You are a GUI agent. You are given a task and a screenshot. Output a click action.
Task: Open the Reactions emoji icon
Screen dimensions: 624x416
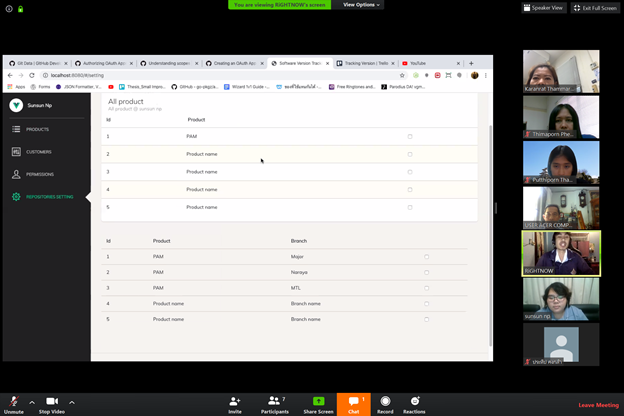pyautogui.click(x=414, y=400)
